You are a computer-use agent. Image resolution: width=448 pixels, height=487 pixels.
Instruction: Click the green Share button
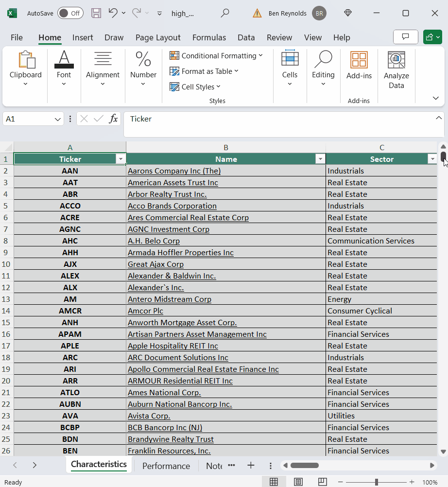pos(432,37)
